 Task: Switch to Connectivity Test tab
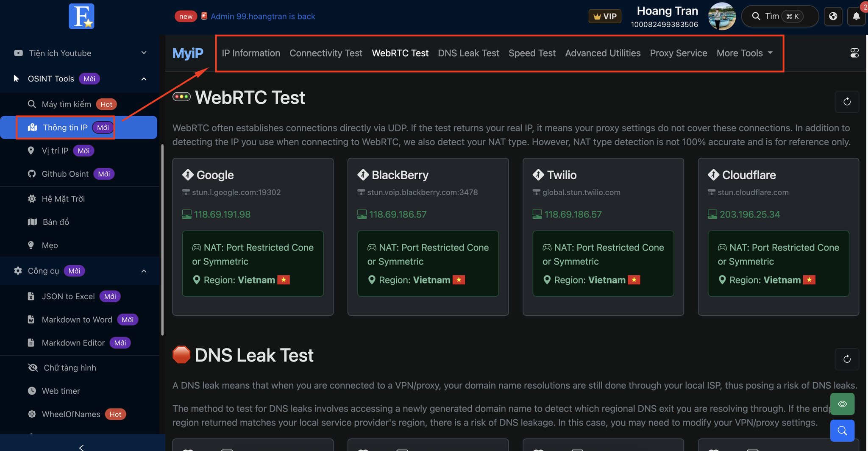click(326, 53)
